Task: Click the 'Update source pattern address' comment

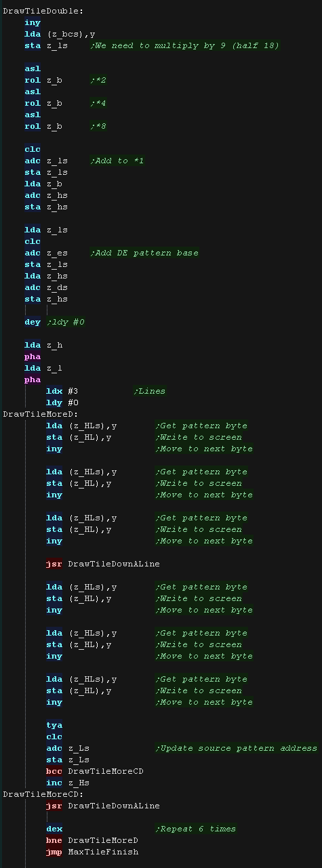Action: click(236, 748)
